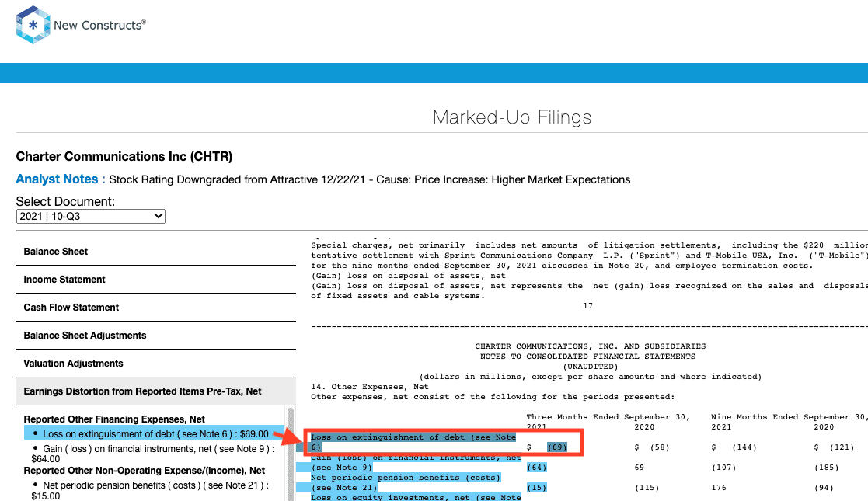Select Gain (loss) on financial instruments item
The width and height of the screenshot is (868, 501).
pyautogui.click(x=153, y=454)
